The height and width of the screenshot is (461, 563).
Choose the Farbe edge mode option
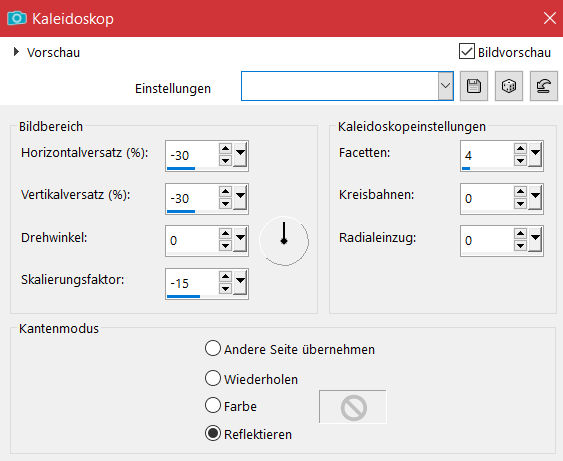(x=213, y=405)
